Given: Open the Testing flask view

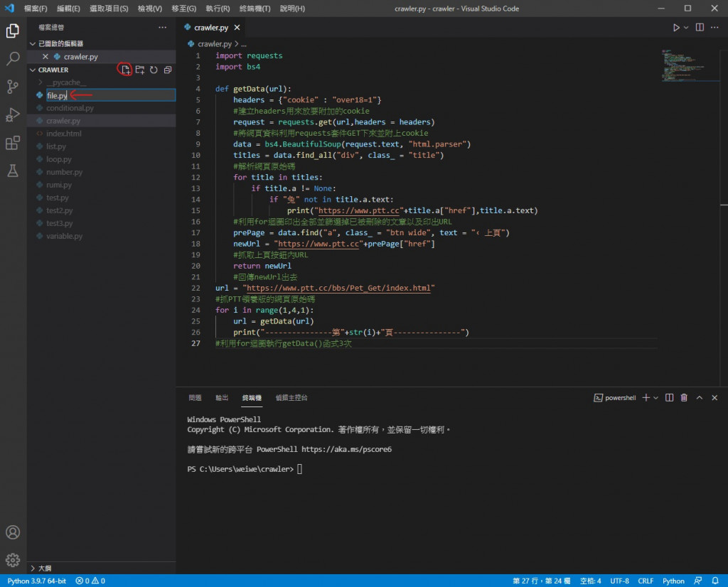Looking at the screenshot, I should tap(13, 171).
